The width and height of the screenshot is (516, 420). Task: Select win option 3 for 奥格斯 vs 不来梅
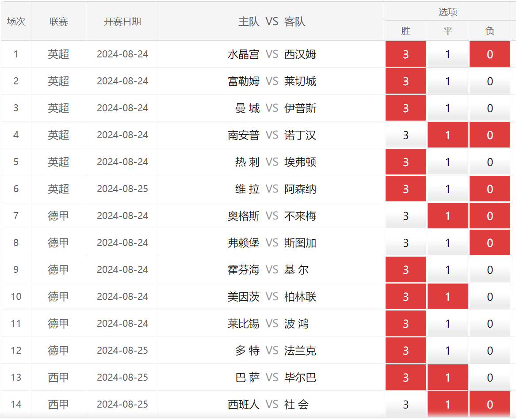coord(406,216)
